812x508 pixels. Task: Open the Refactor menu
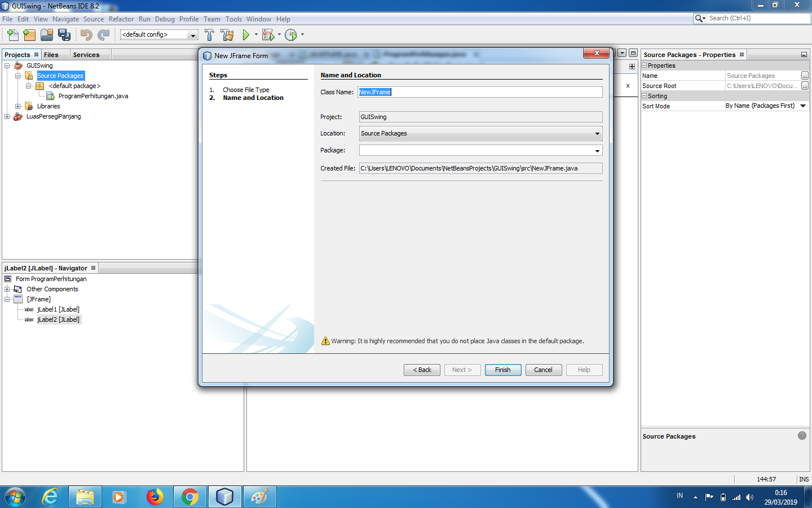[x=121, y=19]
